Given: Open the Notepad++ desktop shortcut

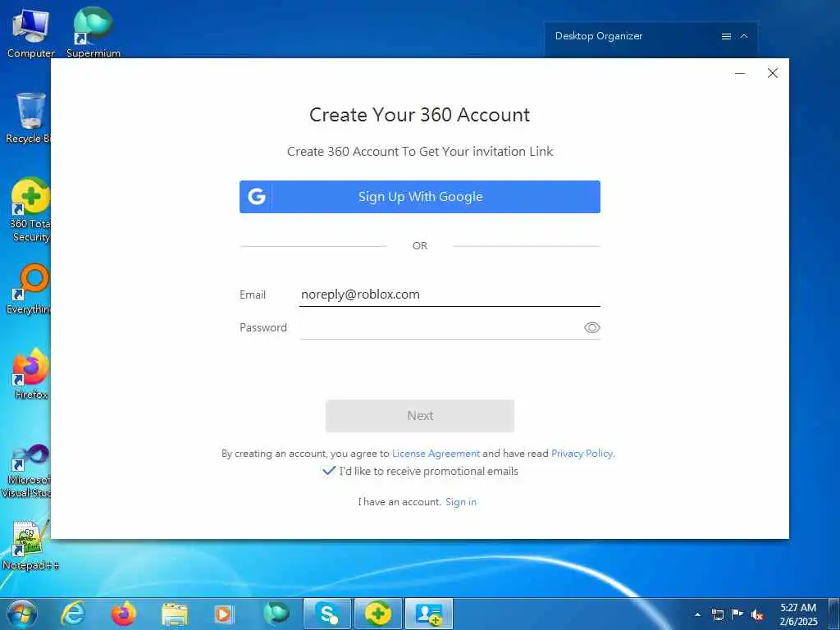Looking at the screenshot, I should tap(30, 546).
